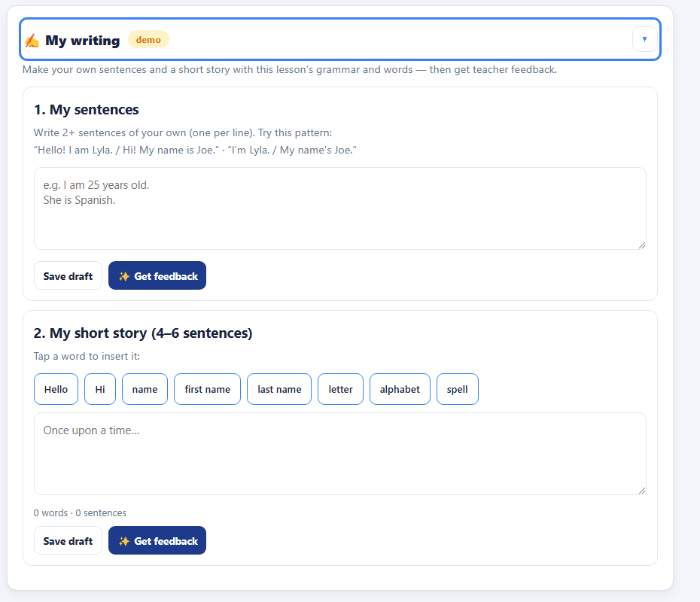Insert the word spell chip
The image size is (700, 602).
point(457,389)
